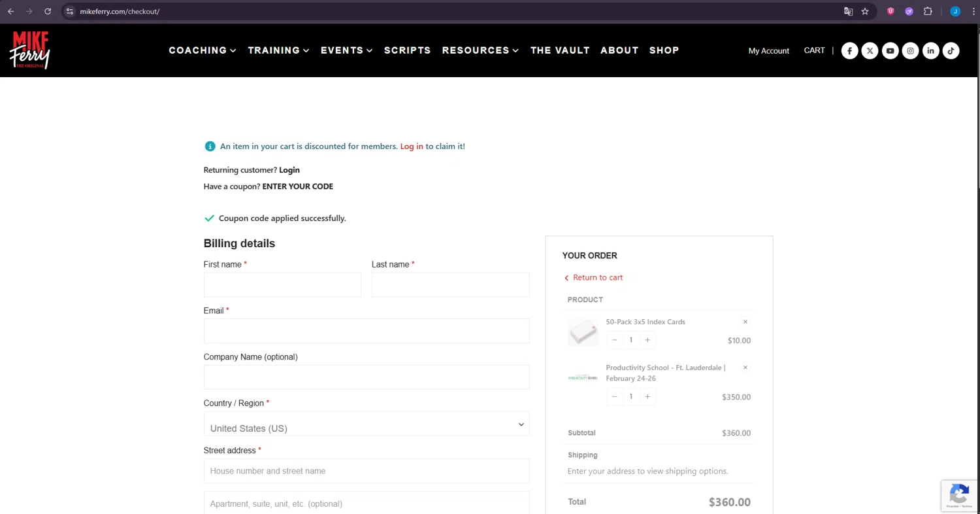Increase quantity of 50-Pack 3x5 Index Cards
Image resolution: width=980 pixels, height=514 pixels.
tap(647, 340)
